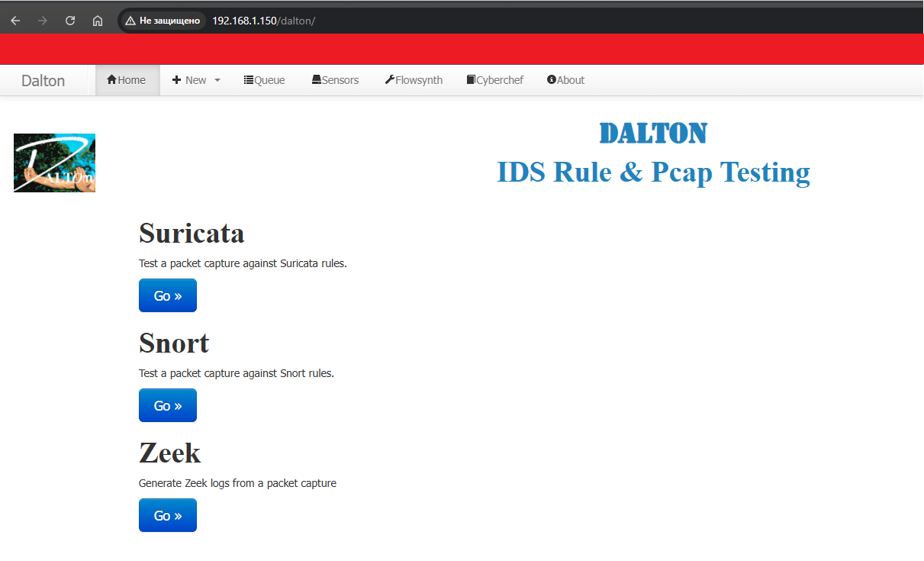Expand the New dropdown menu
Screen dimensions: 924x561
click(196, 80)
